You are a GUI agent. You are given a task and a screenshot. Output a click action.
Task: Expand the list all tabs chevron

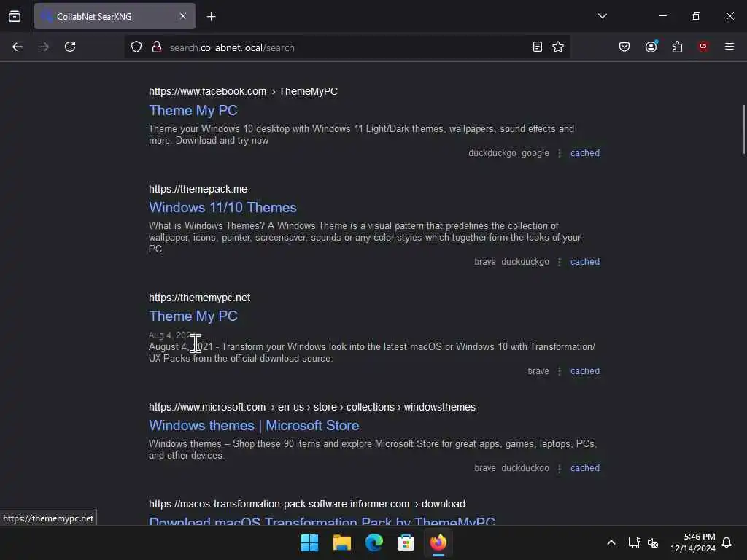(602, 16)
